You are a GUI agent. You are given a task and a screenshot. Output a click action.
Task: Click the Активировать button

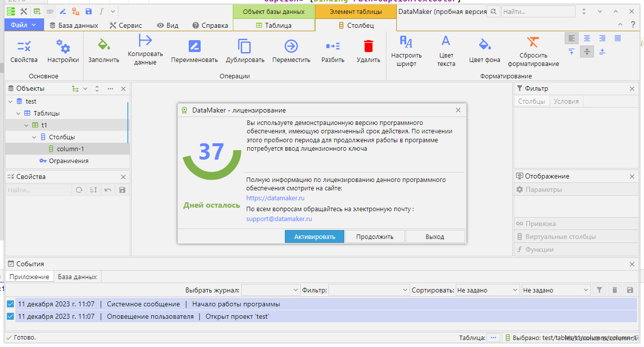[315, 236]
